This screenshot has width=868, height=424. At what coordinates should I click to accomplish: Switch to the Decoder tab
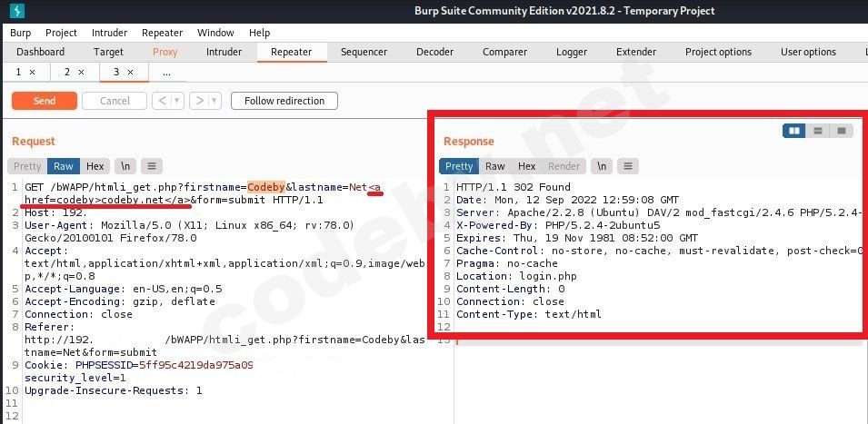pos(434,52)
